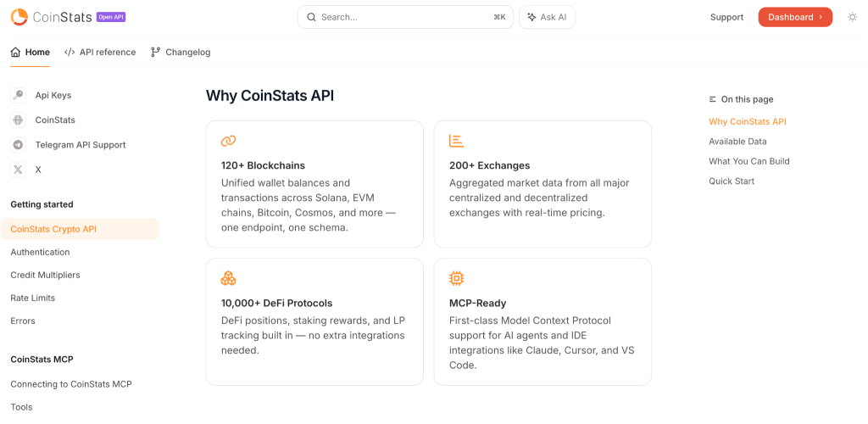Click the chart icon on Exchanges card
The image size is (868, 424).
pos(456,141)
